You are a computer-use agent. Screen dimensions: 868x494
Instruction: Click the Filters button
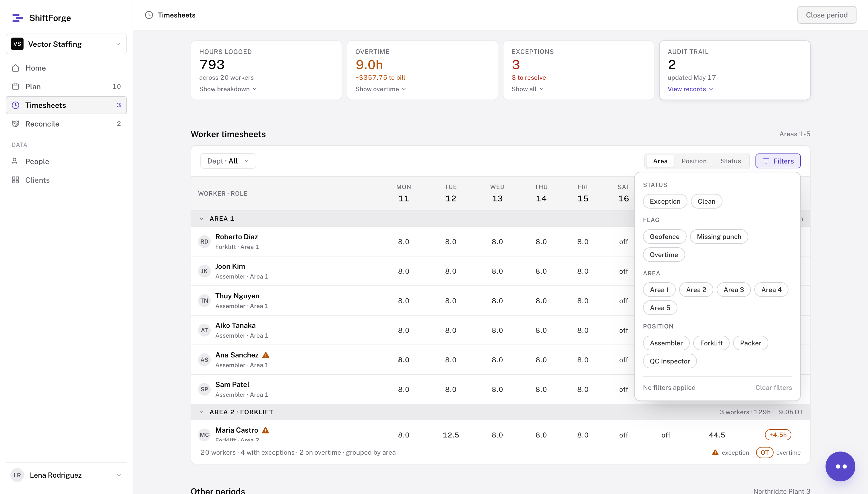tap(778, 161)
